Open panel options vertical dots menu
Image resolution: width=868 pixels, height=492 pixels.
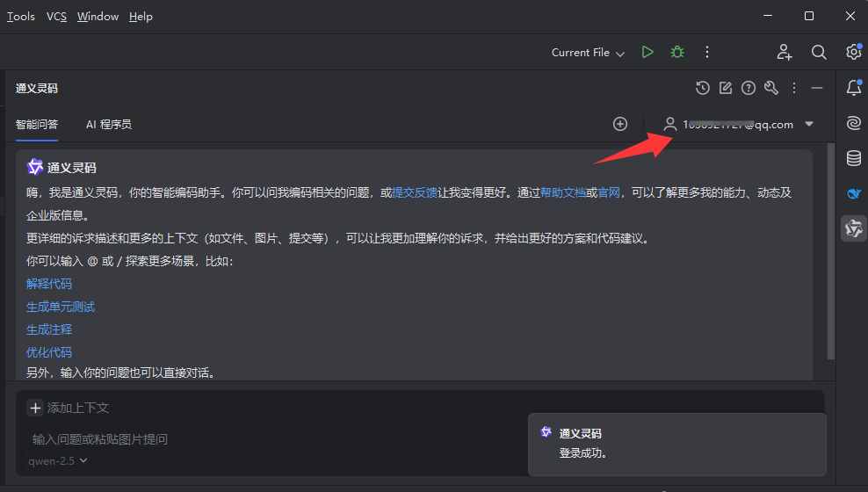click(x=794, y=88)
